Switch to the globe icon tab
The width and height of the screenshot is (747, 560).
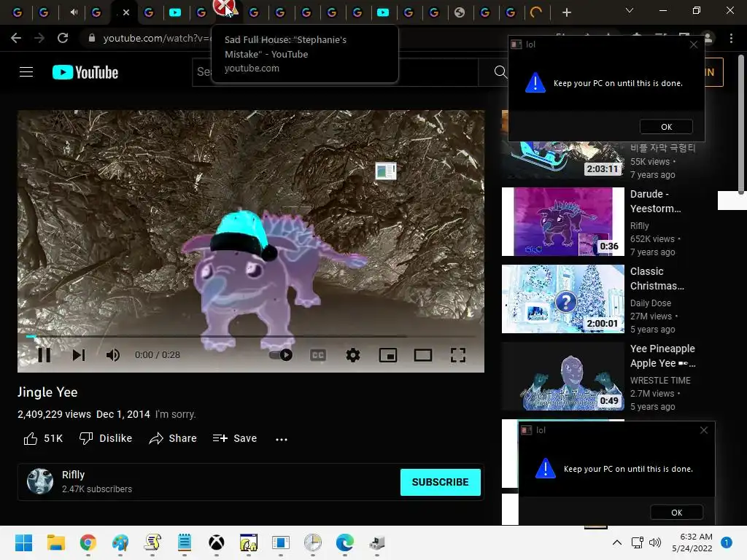[460, 12]
